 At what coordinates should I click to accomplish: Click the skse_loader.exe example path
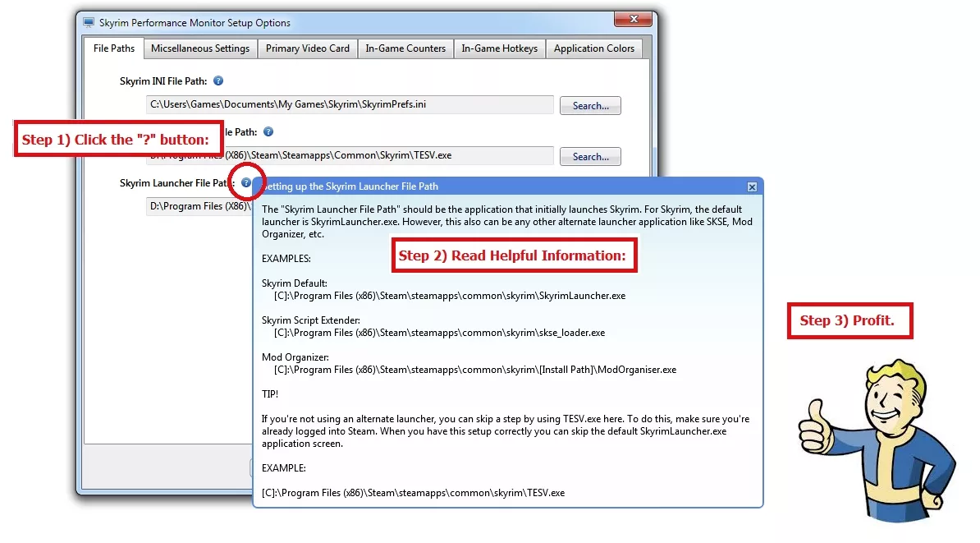pos(439,333)
